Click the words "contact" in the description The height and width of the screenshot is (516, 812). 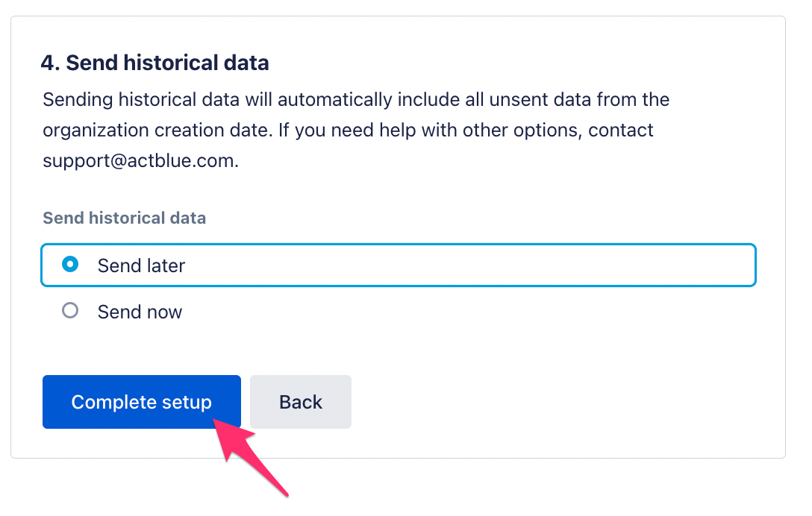[x=620, y=130]
